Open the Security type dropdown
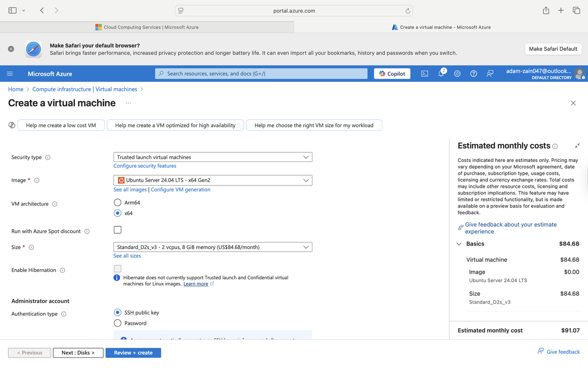This screenshot has width=588, height=368. (x=213, y=157)
